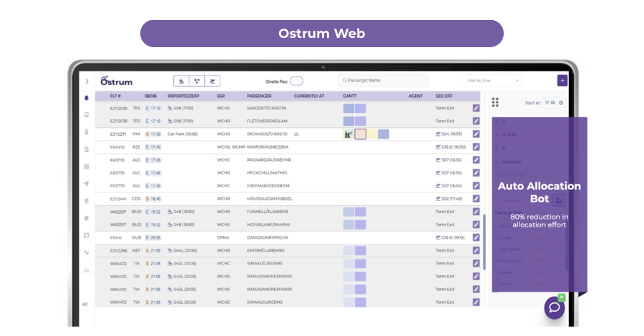Open the agent badge icon in the sidebar

[x=87, y=132]
